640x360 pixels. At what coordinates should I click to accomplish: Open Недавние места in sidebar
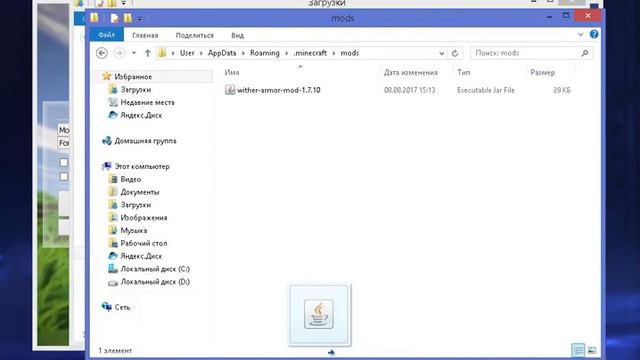point(147,102)
